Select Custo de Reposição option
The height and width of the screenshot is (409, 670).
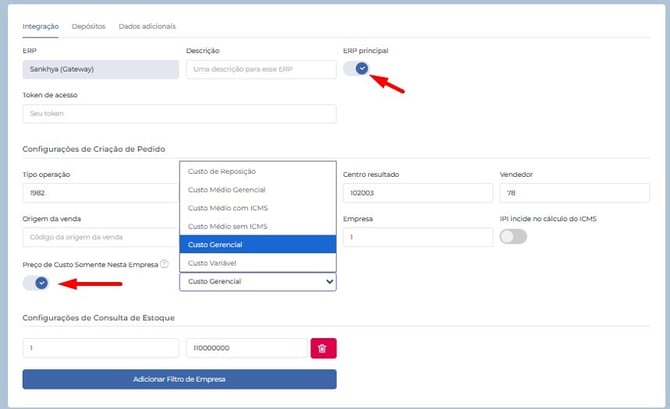pos(258,171)
